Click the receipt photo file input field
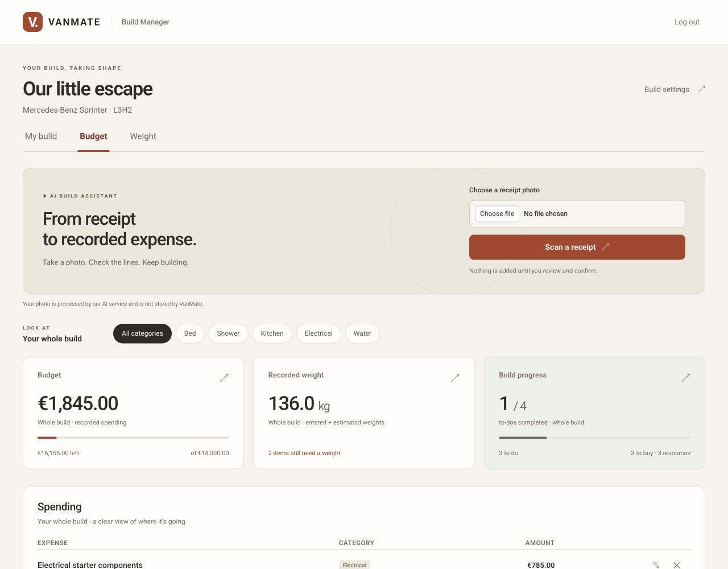728x569 pixels. coord(577,214)
